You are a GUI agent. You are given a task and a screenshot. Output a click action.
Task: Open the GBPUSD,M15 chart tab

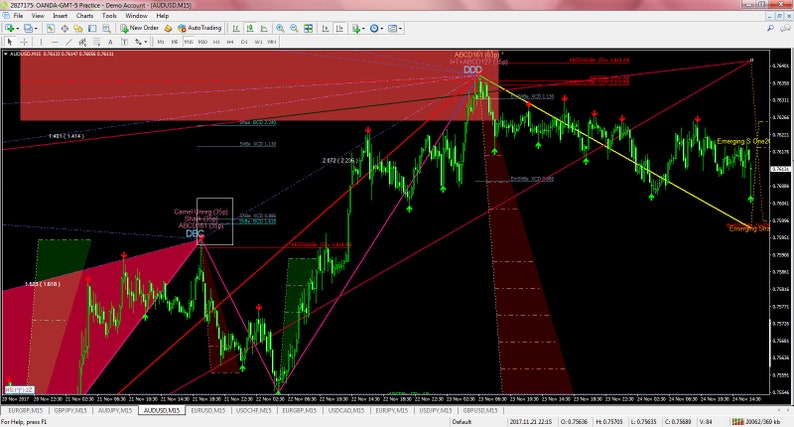tap(480, 410)
